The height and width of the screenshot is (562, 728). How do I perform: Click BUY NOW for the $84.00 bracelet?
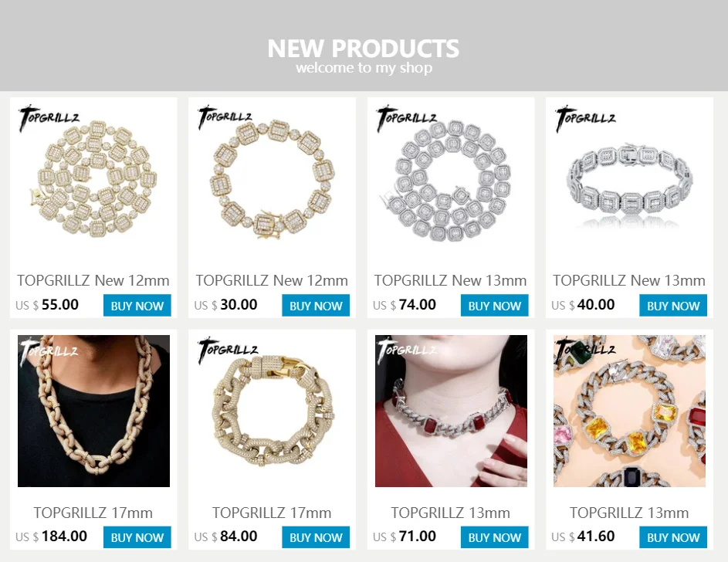point(316,537)
